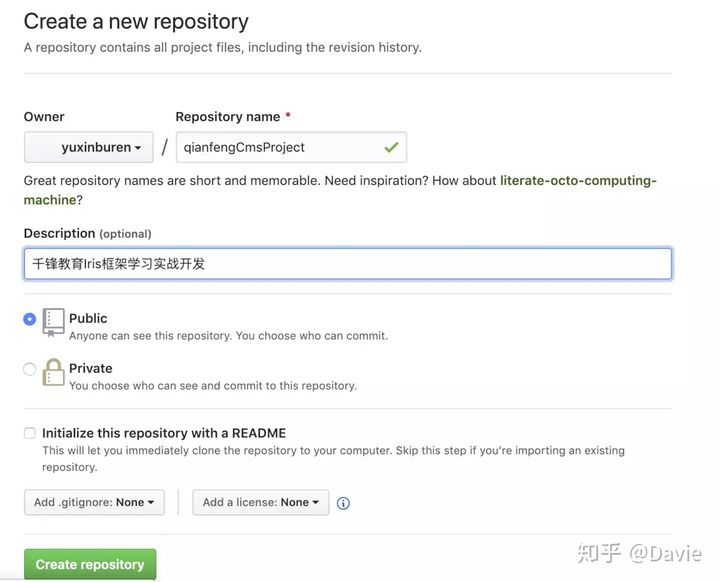This screenshot has width=720, height=582.
Task: Click the Private repository lock icon
Action: pyautogui.click(x=53, y=372)
